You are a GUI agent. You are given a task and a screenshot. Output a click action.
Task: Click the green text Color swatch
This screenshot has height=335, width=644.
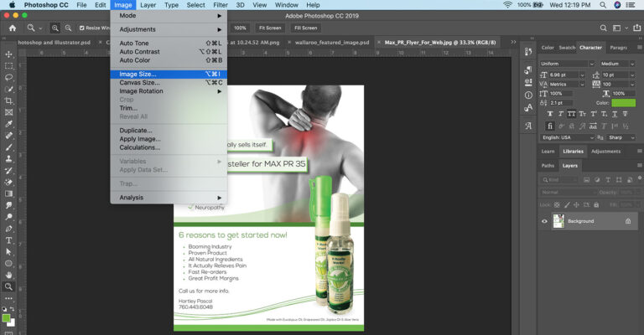coord(624,103)
